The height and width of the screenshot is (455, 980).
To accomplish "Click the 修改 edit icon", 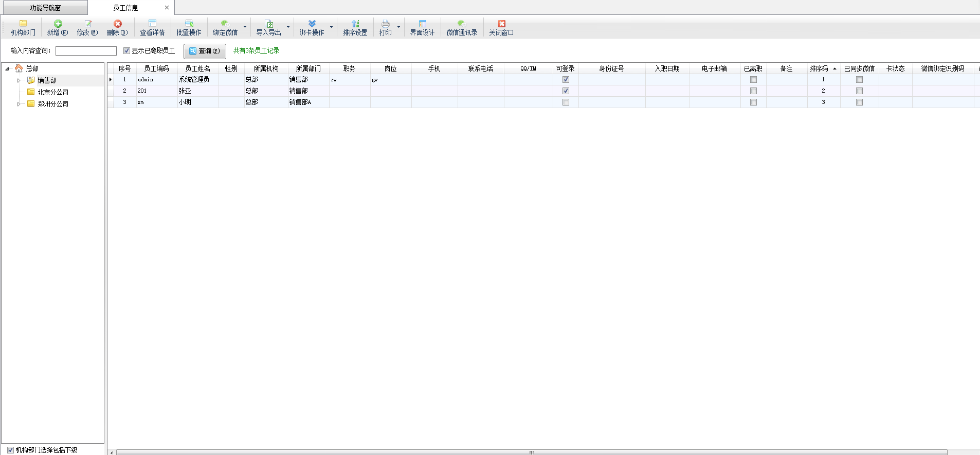I will pyautogui.click(x=87, y=24).
